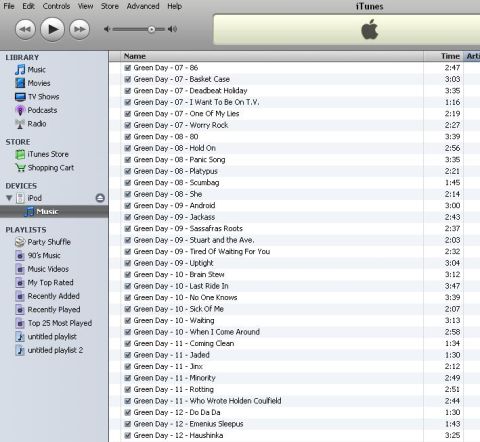480x442 pixels.
Task: Open the Top 25 Most Played icon
Action: (x=20, y=323)
